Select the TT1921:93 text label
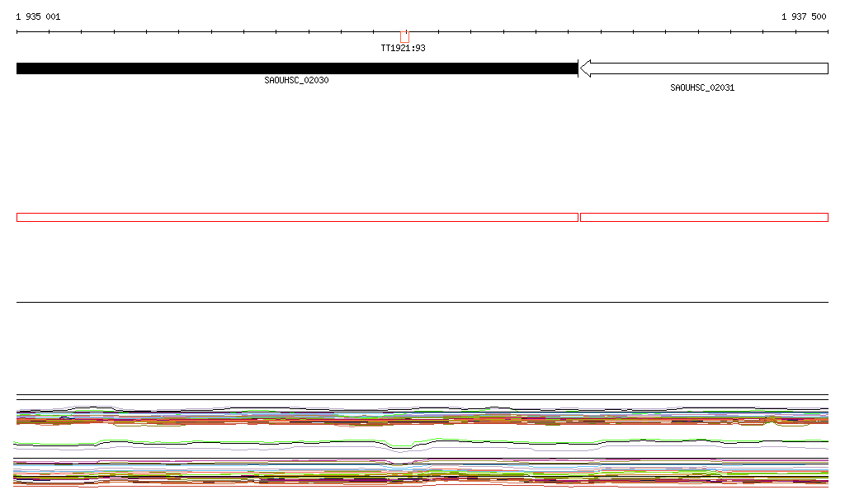The height and width of the screenshot is (504, 845). pyautogui.click(x=403, y=48)
